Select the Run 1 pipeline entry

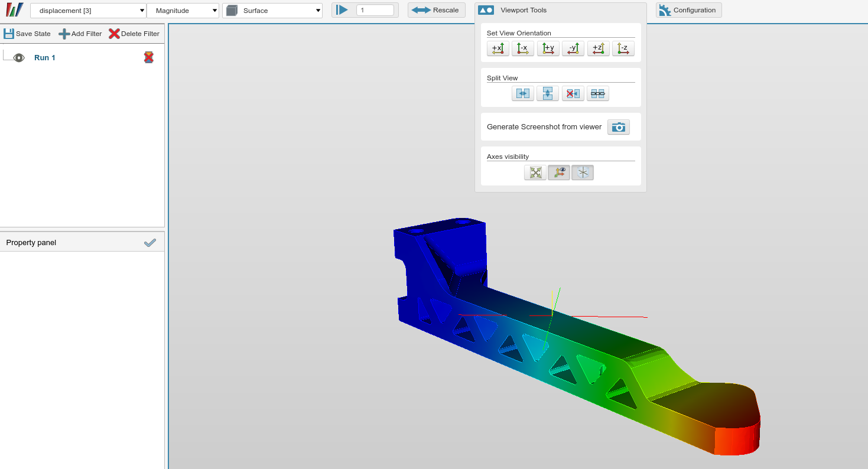[x=45, y=57]
